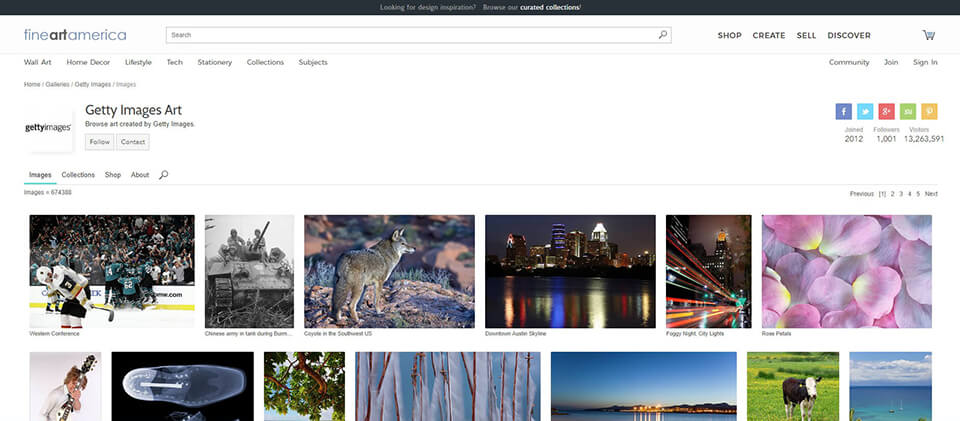
Task: Click the Contact button
Action: (x=132, y=142)
